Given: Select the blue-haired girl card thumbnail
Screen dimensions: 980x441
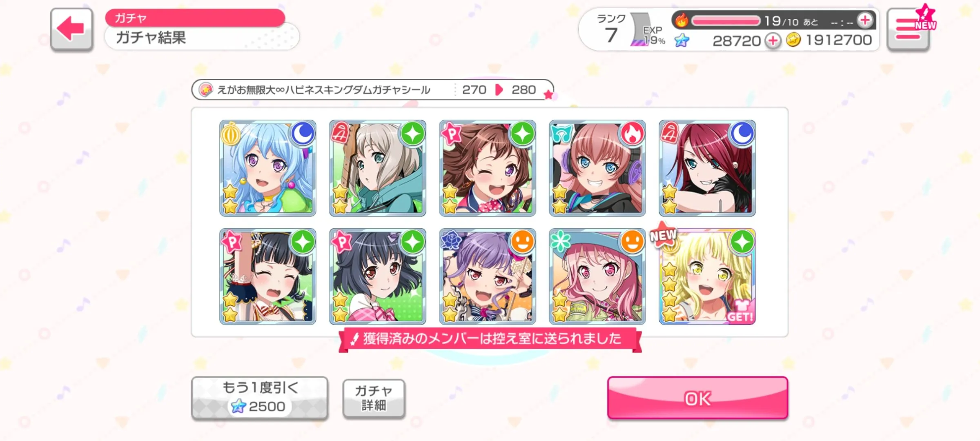Looking at the screenshot, I should pos(268,168).
